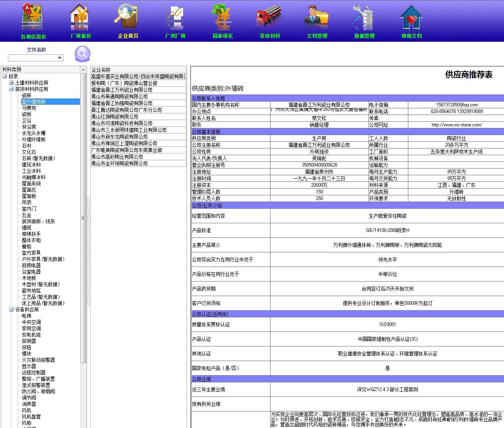Select 马赛克 in the material tree
504x428 pixels.
pos(29,108)
